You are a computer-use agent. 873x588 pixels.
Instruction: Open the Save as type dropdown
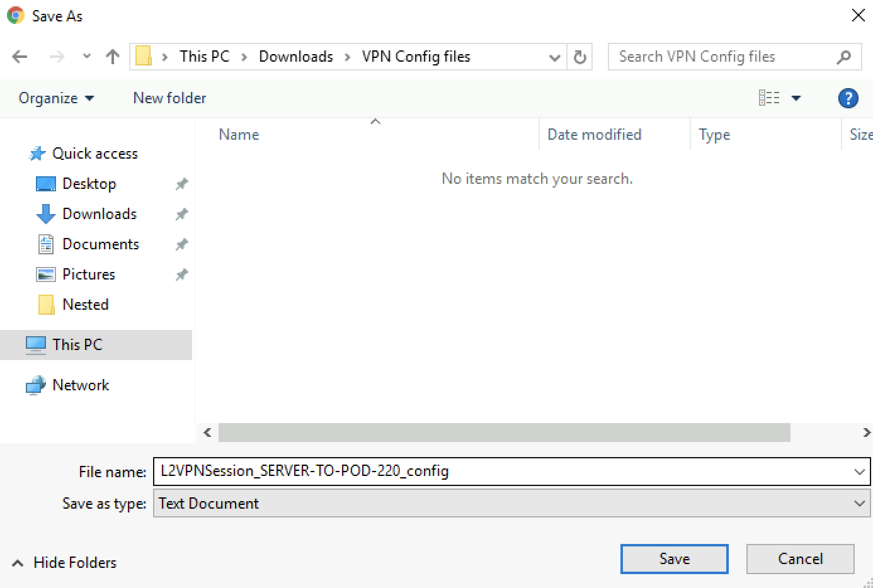click(x=859, y=504)
